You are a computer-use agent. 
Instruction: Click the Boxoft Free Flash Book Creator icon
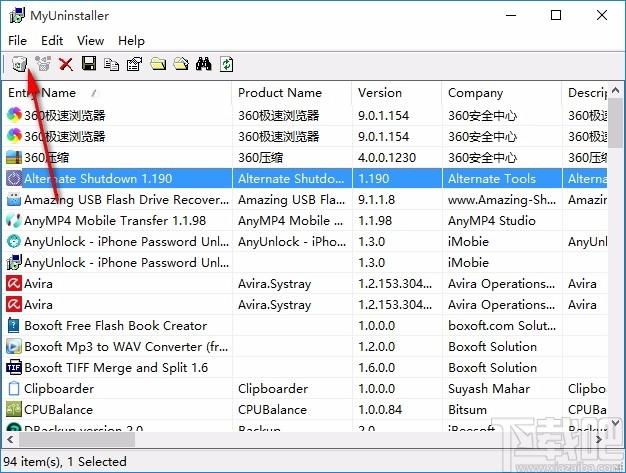14,325
